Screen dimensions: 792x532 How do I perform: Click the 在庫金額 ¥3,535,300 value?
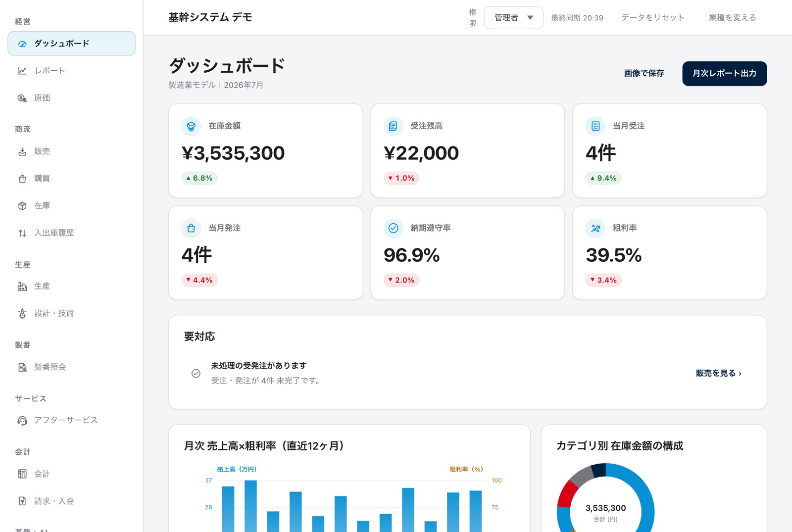pyautogui.click(x=233, y=153)
